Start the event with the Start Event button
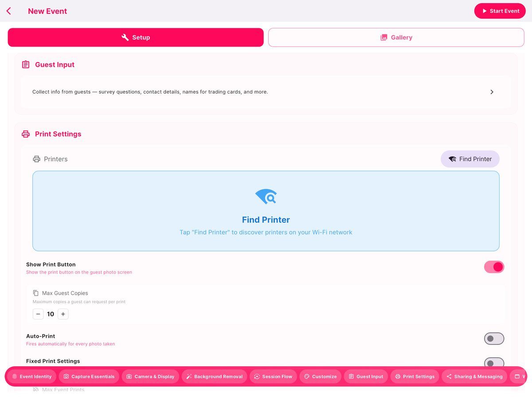The width and height of the screenshot is (532, 399). (500, 11)
